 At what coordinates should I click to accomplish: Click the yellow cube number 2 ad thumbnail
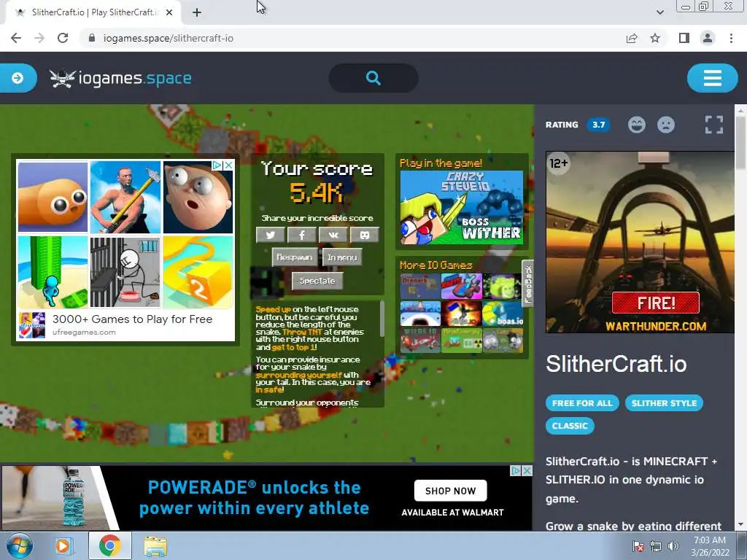[198, 273]
